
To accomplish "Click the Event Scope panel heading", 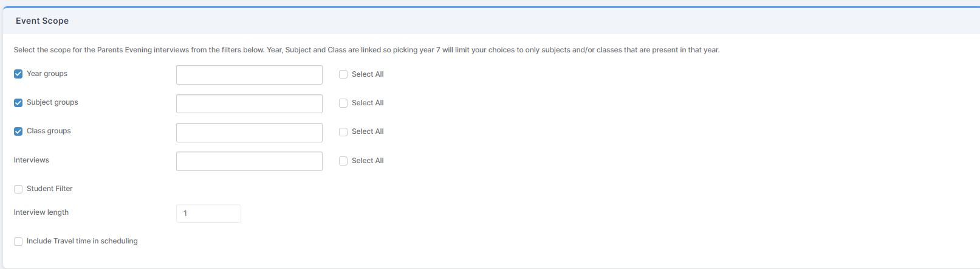I will click(x=42, y=21).
